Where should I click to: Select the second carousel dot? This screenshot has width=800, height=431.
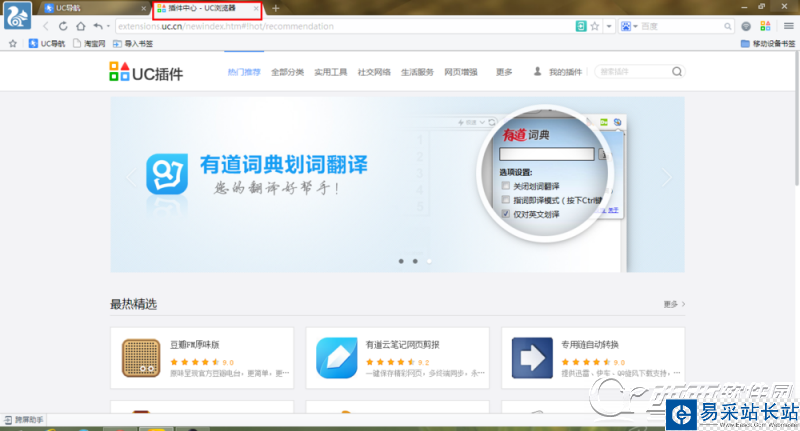pos(415,261)
